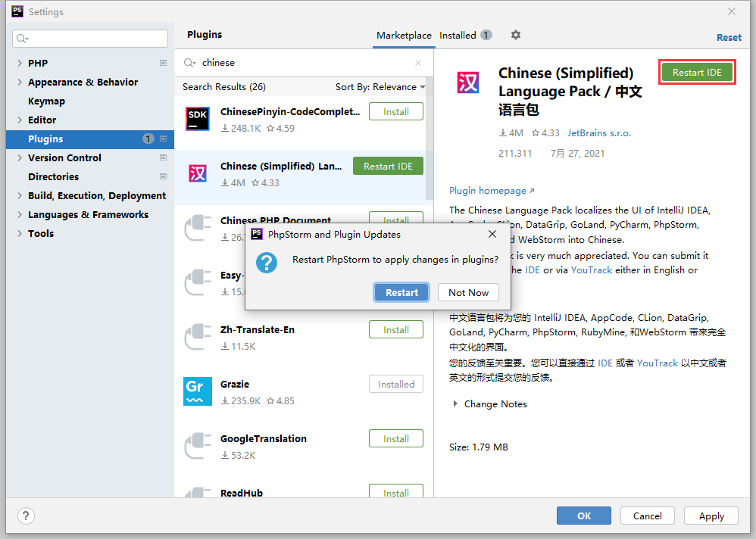Expand Languages & Frameworks node

(x=20, y=214)
